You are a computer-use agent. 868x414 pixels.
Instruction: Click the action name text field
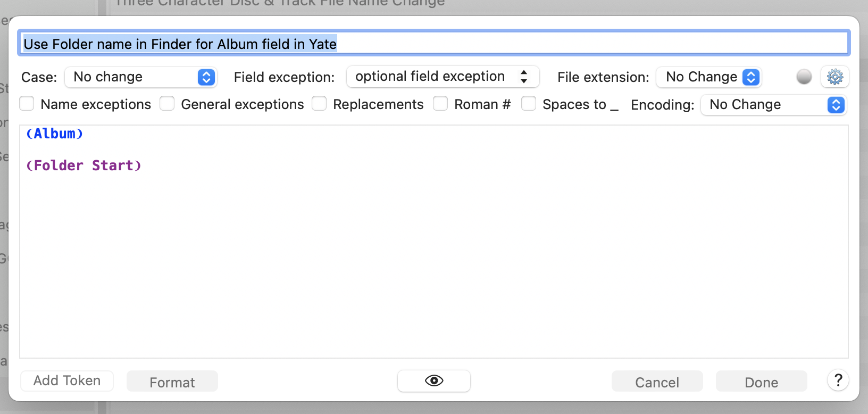434,44
